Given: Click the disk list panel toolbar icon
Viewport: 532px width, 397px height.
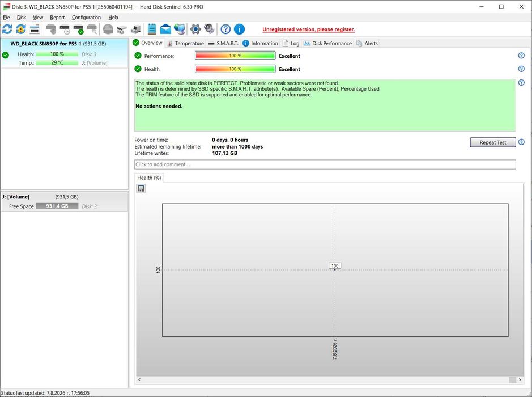Looking at the screenshot, I should click(x=35, y=29).
